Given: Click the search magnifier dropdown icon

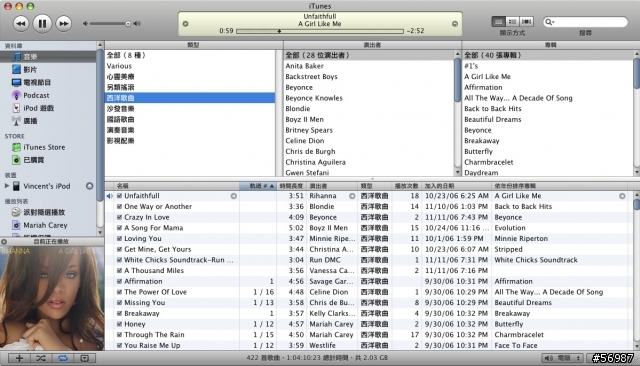Looking at the screenshot, I should (x=550, y=22).
